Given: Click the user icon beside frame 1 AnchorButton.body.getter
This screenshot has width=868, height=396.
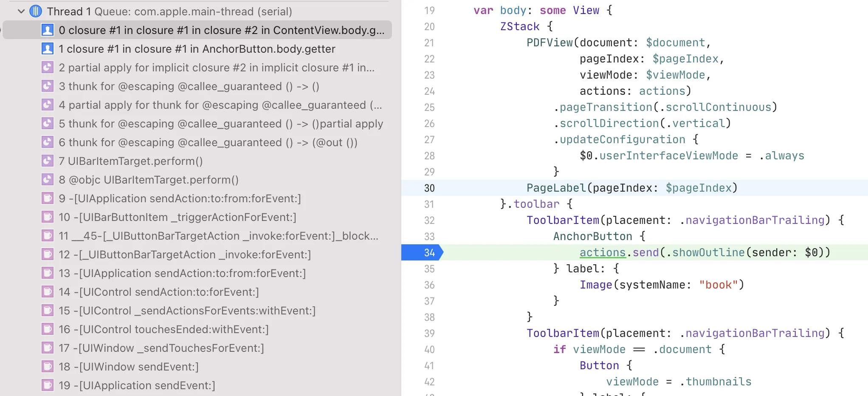Looking at the screenshot, I should (x=48, y=49).
